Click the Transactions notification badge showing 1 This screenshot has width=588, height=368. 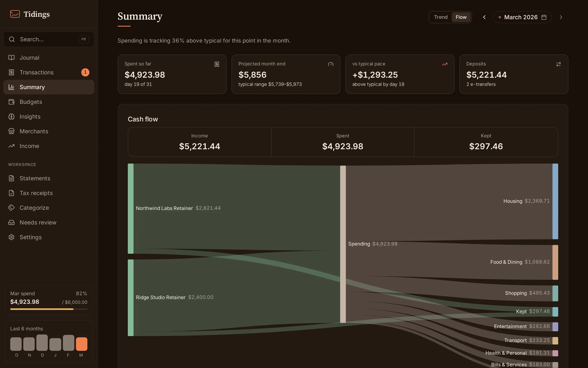coord(85,72)
